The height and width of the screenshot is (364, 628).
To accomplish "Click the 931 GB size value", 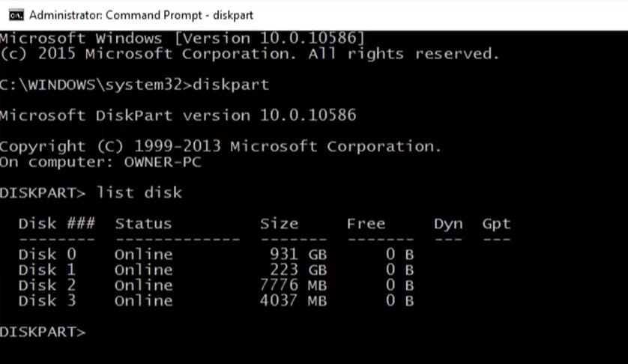I will 299,254.
